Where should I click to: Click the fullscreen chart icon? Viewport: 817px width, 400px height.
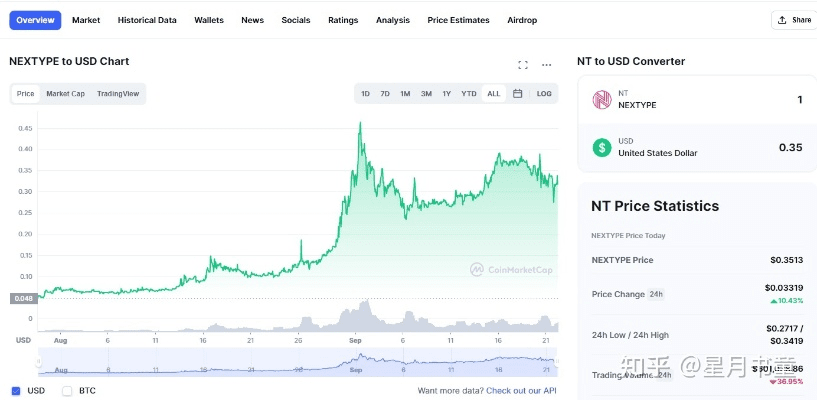tap(522, 65)
